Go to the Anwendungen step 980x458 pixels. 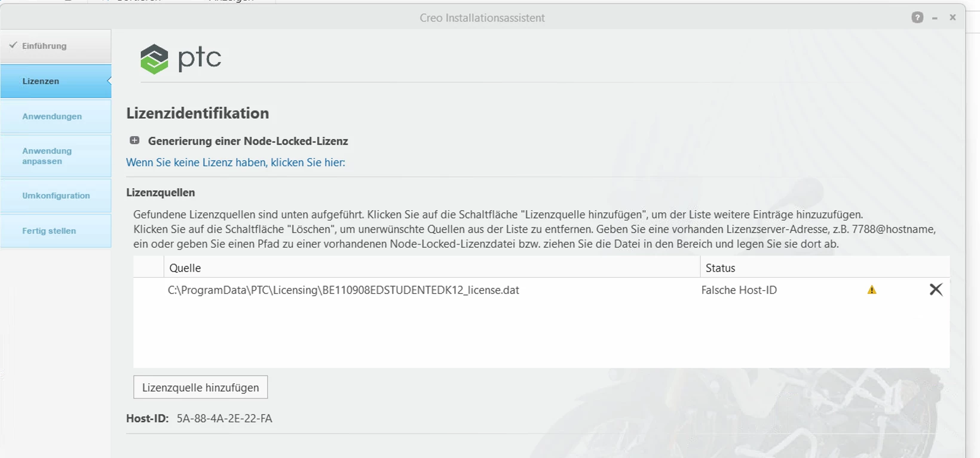(x=56, y=116)
